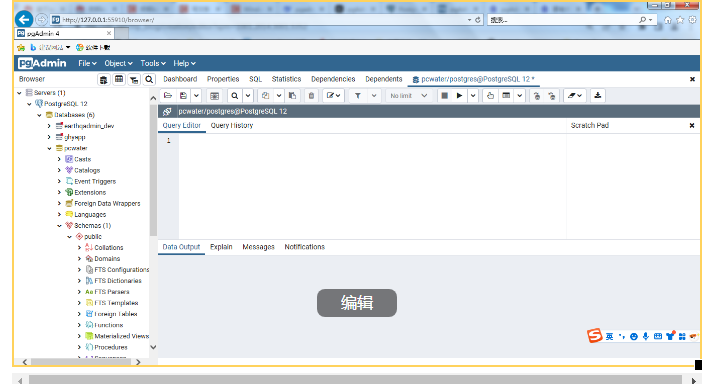Click the Find magnifier icon in query toolbar
Image resolution: width=712 pixels, height=384 pixels.
click(x=234, y=96)
